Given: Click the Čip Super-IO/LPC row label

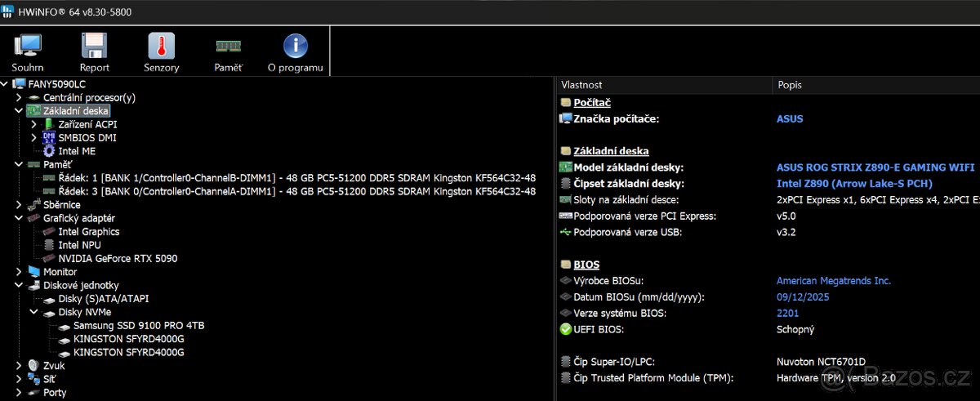Looking at the screenshot, I should (x=614, y=361).
